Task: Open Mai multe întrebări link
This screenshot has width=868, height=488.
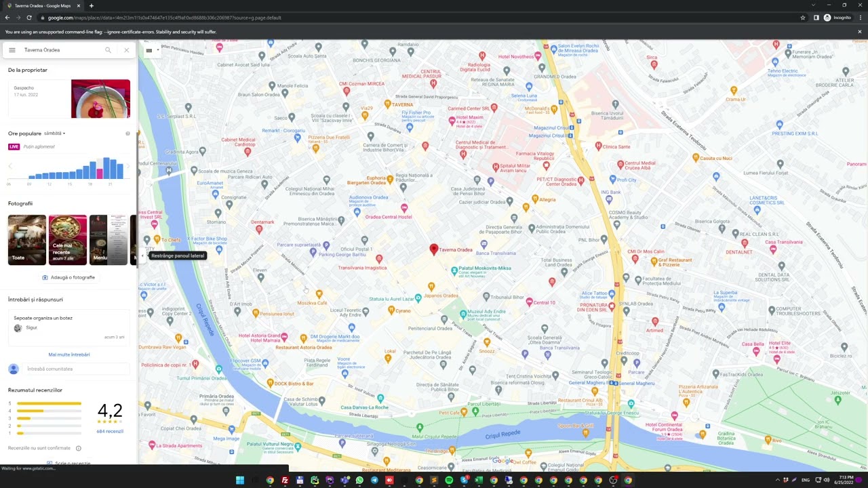Action: [x=68, y=354]
